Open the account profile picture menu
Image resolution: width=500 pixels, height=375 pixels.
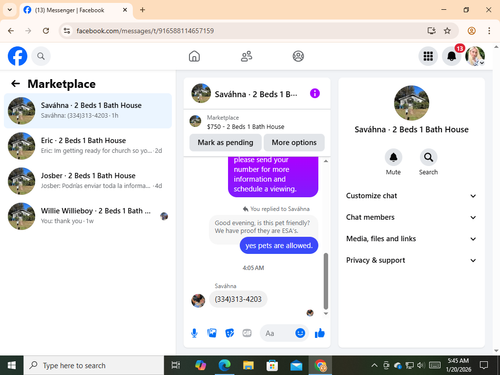click(475, 56)
